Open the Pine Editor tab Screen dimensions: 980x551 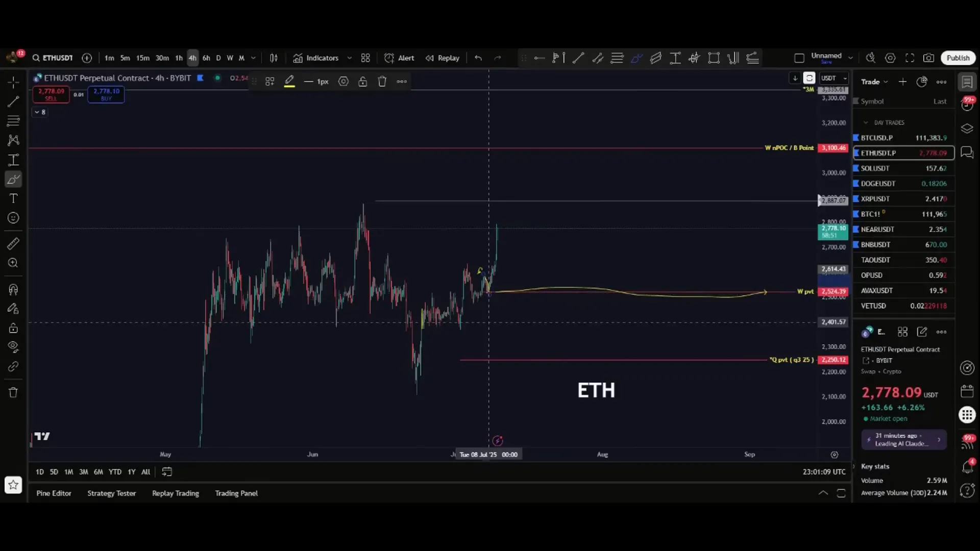click(54, 493)
